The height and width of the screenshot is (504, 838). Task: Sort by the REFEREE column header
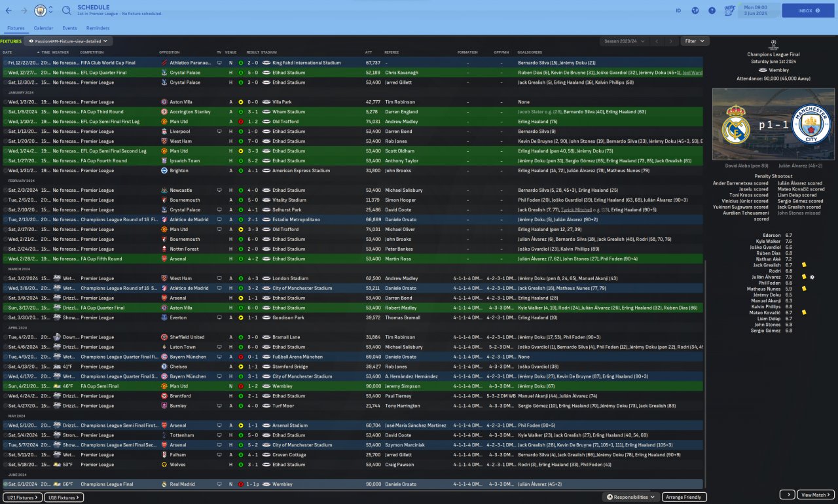pyautogui.click(x=392, y=52)
